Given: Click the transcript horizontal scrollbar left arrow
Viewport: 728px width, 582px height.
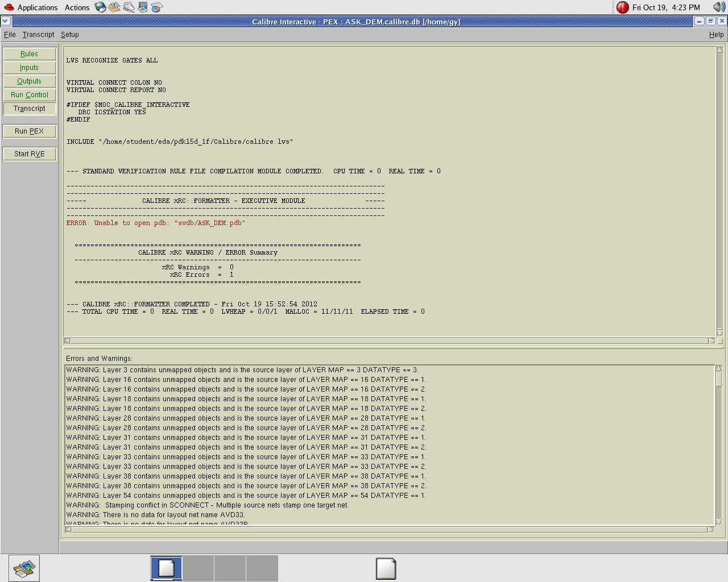Looking at the screenshot, I should click(67, 341).
